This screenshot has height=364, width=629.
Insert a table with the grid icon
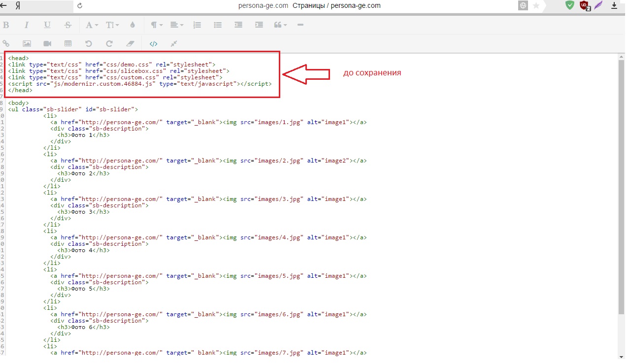pyautogui.click(x=68, y=44)
